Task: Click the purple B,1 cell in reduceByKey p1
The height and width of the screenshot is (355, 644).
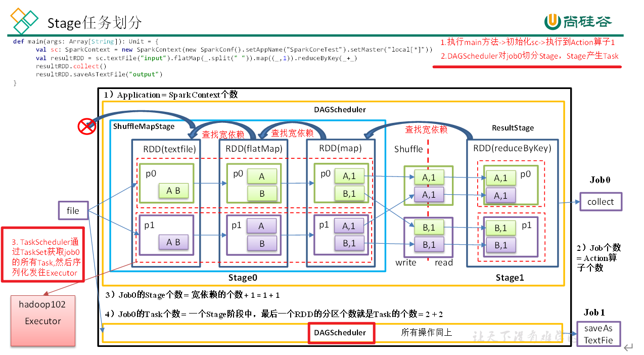Action: tap(500, 245)
